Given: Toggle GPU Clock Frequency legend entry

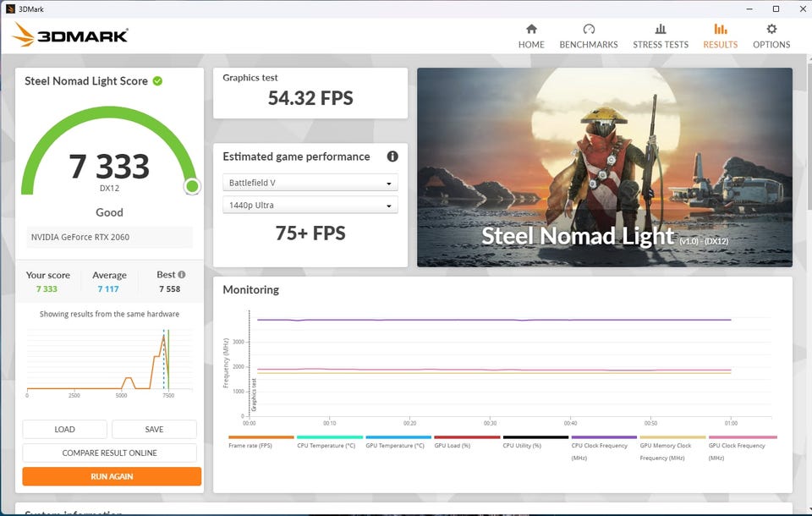Looking at the screenshot, I should (741, 448).
